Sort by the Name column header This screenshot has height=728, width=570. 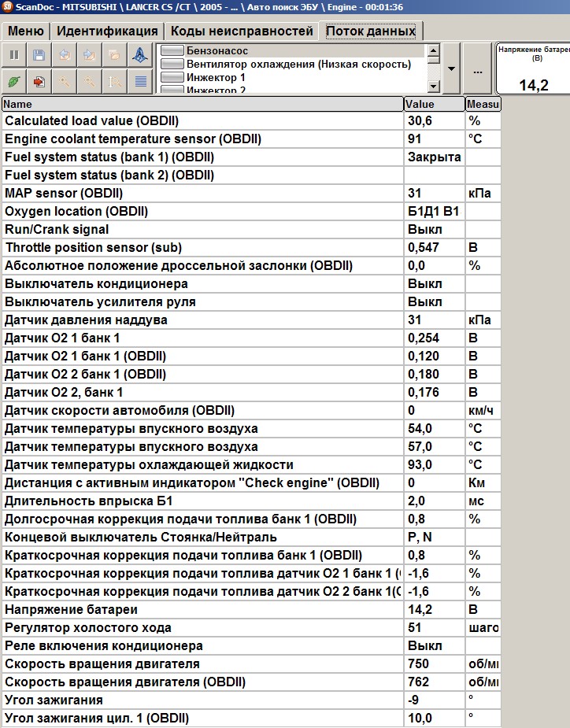coord(202,104)
